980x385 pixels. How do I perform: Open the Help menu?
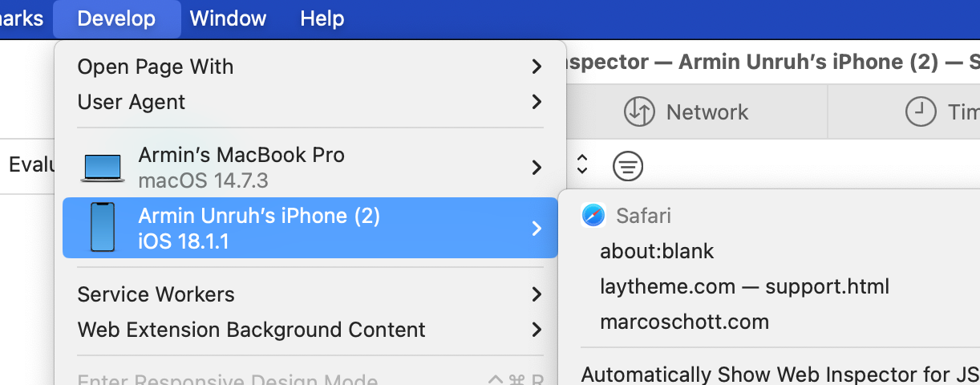pos(322,18)
